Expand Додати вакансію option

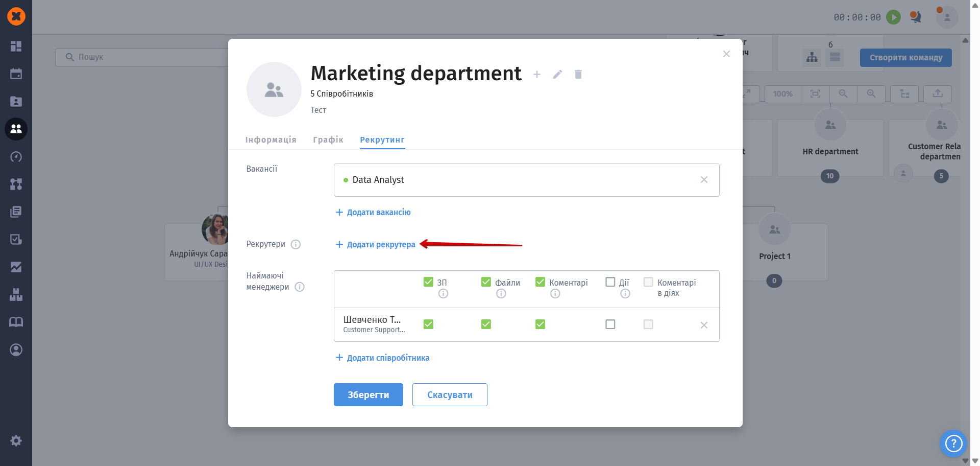click(x=373, y=212)
